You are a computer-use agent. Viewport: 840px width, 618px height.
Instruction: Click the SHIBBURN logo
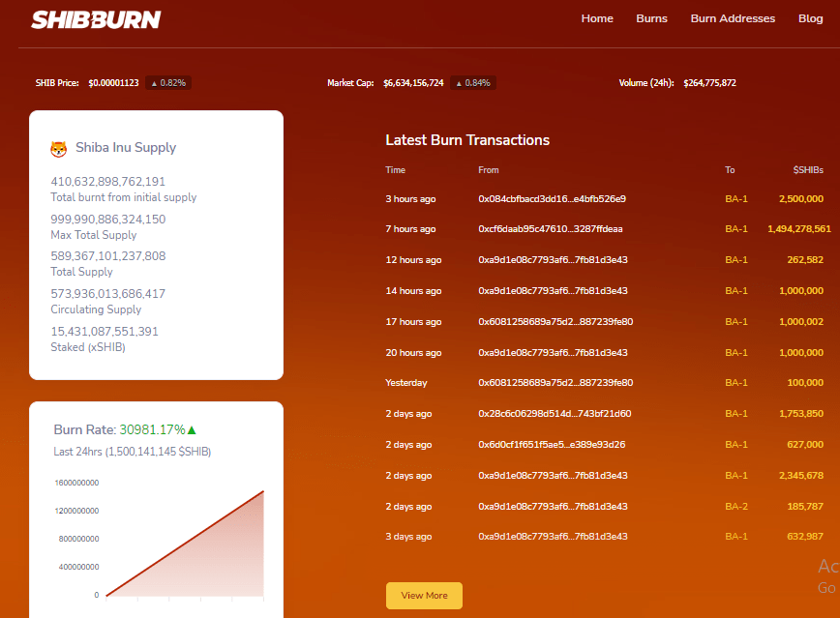[x=96, y=19]
